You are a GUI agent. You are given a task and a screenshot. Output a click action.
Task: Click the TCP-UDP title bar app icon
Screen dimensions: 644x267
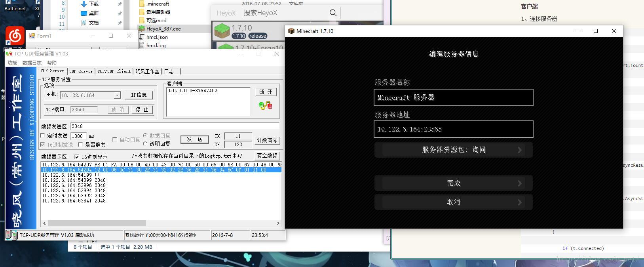(x=9, y=54)
